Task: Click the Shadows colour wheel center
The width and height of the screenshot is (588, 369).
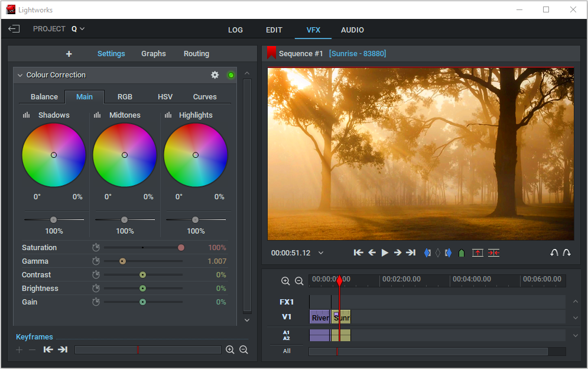Action: pyautogui.click(x=54, y=155)
